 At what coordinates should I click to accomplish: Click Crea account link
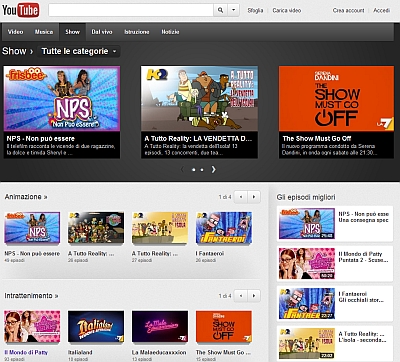click(x=348, y=10)
